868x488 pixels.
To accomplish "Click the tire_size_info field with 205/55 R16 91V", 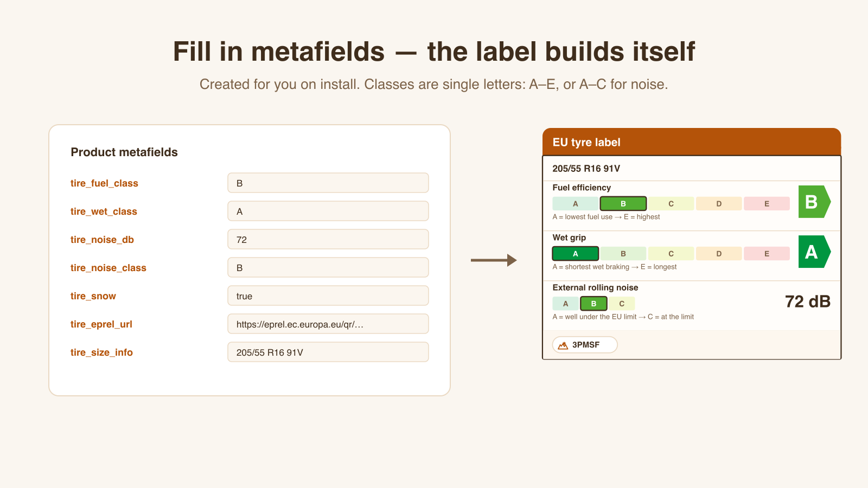I will [x=328, y=352].
